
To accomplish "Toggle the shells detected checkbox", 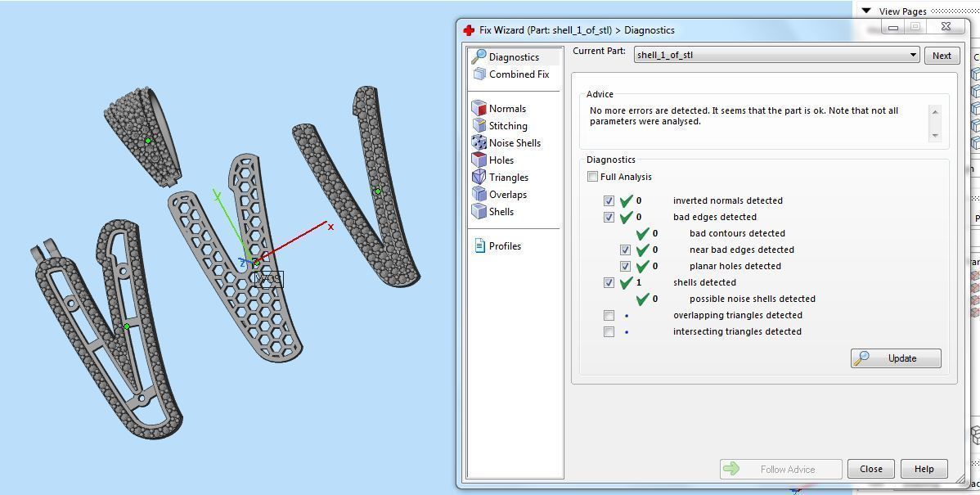I will click(609, 282).
